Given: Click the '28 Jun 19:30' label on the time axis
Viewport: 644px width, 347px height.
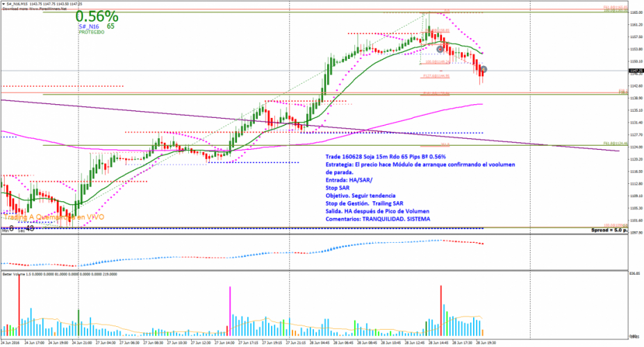Looking at the screenshot, I should point(486,342).
